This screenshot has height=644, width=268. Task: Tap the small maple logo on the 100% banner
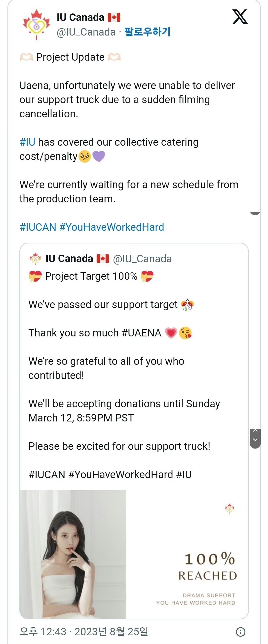coord(230,508)
